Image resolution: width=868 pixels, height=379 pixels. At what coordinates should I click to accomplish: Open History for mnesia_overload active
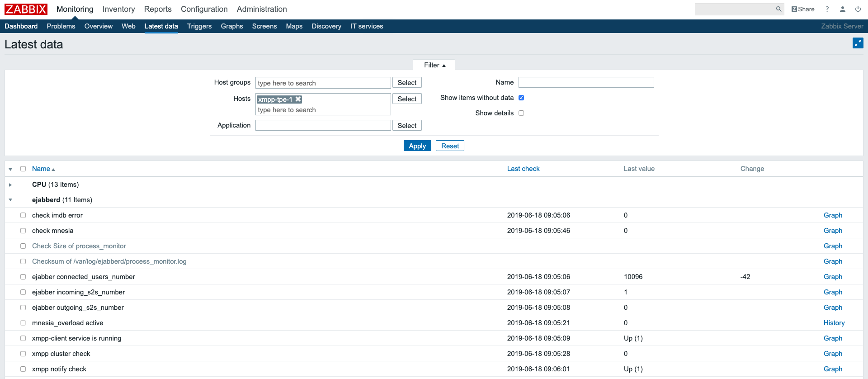pos(834,323)
